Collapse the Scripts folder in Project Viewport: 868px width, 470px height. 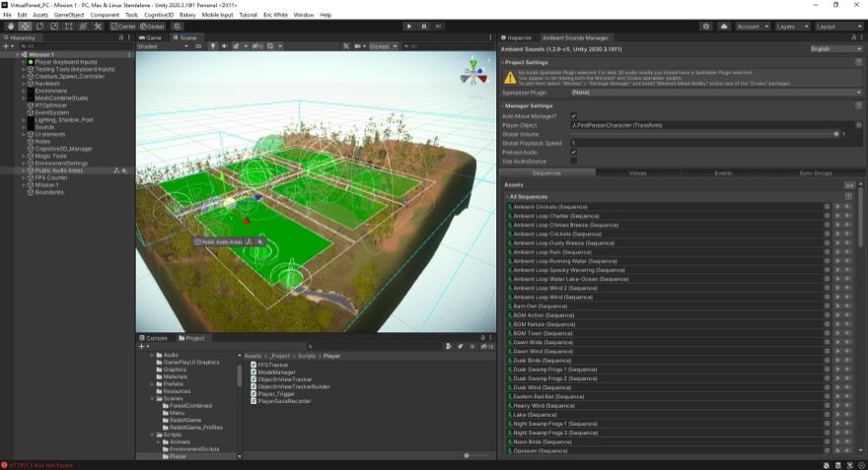click(x=152, y=435)
